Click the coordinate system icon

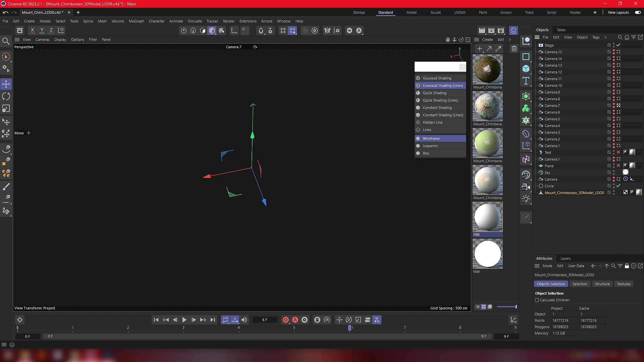(x=61, y=31)
